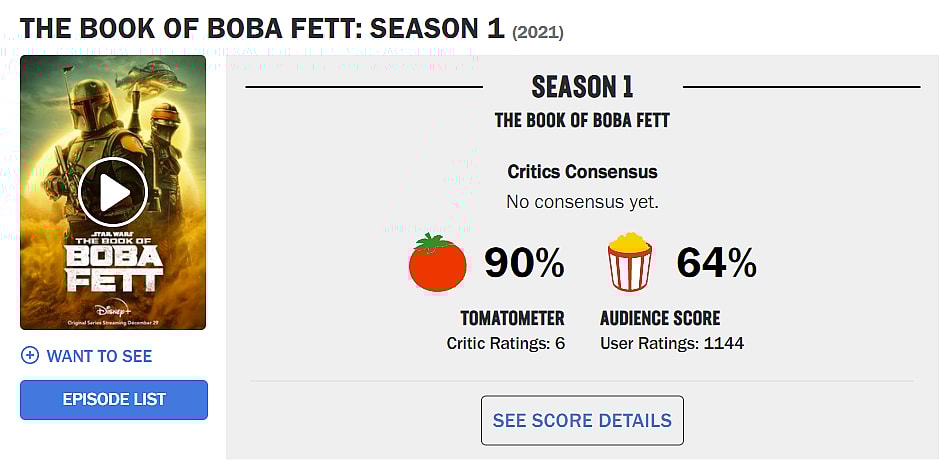Click the WANT TO SEE link text

pyautogui.click(x=99, y=356)
